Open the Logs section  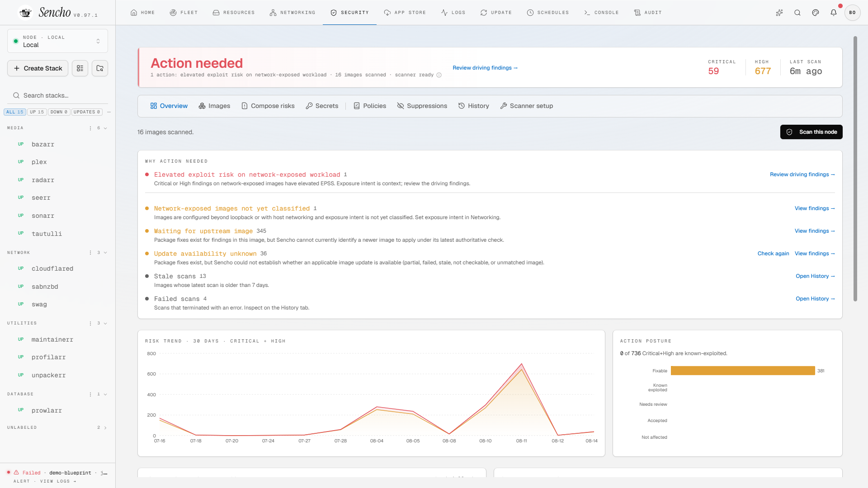click(453, 13)
